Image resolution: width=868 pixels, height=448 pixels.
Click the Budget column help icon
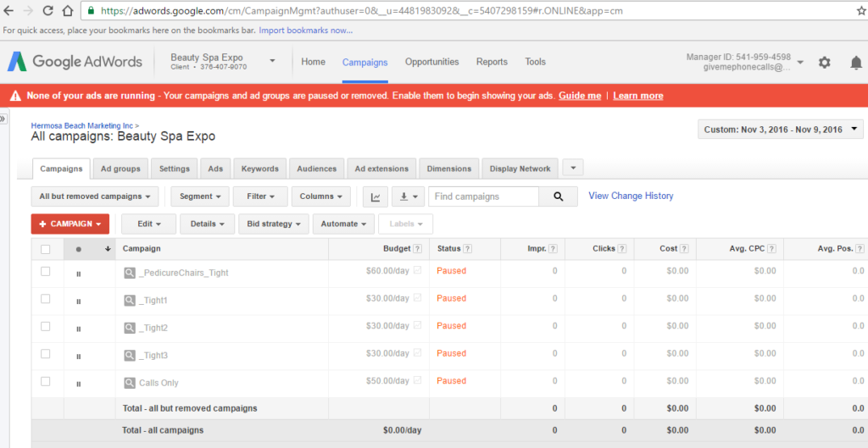[417, 249]
